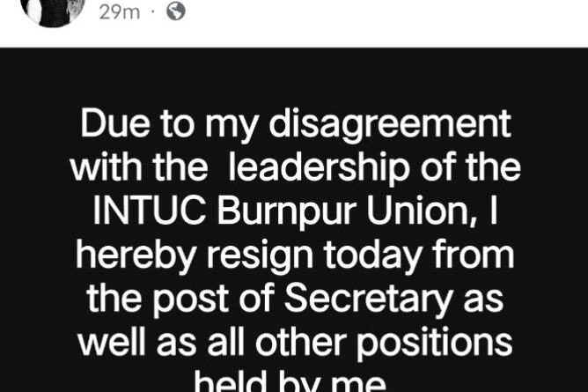Click the word 'disagreement' in the post
Image resolution: width=588 pixels, height=392 pixels.
coord(390,125)
